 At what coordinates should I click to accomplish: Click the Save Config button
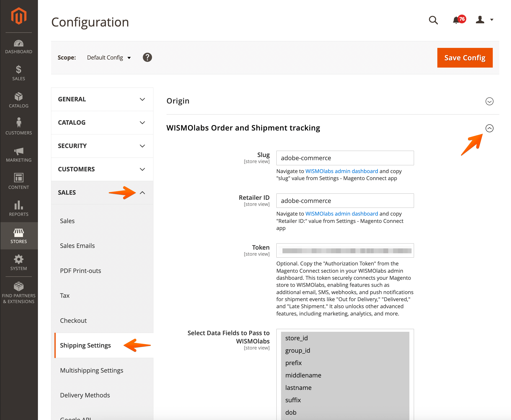click(465, 58)
